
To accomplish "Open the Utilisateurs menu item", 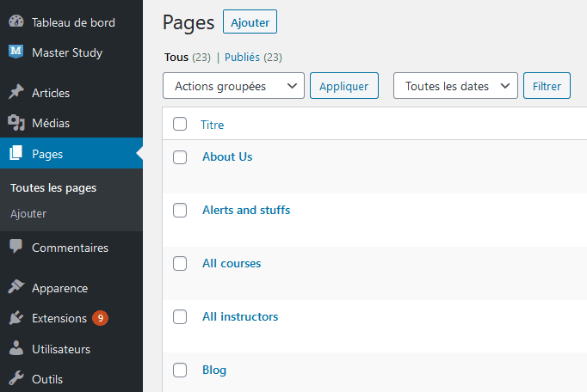I will [71, 349].
